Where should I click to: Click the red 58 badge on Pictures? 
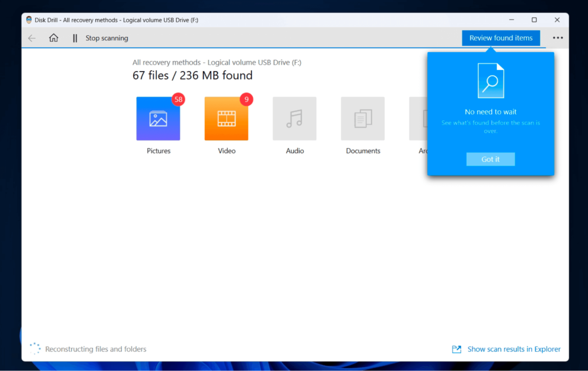(178, 99)
